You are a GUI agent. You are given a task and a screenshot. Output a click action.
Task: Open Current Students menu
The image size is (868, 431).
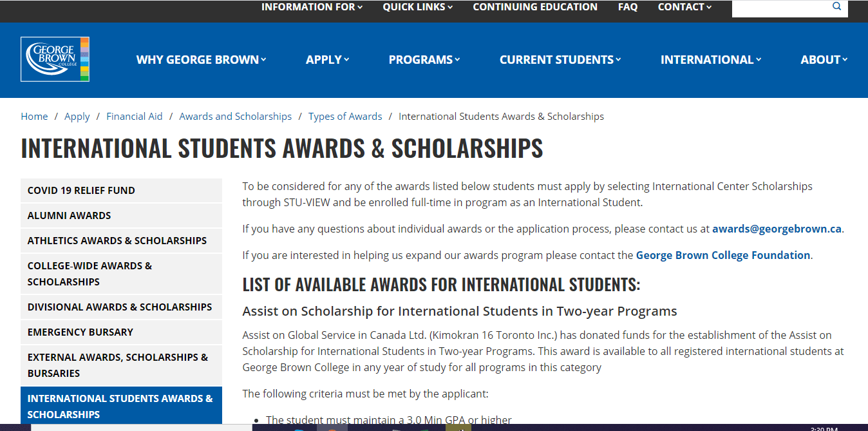[x=560, y=60]
